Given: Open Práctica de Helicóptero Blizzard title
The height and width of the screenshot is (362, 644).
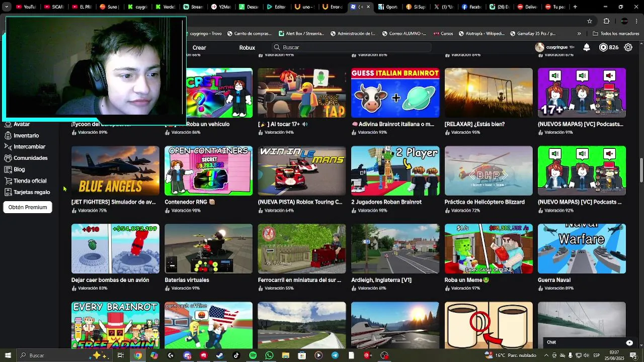Looking at the screenshot, I should point(485,202).
